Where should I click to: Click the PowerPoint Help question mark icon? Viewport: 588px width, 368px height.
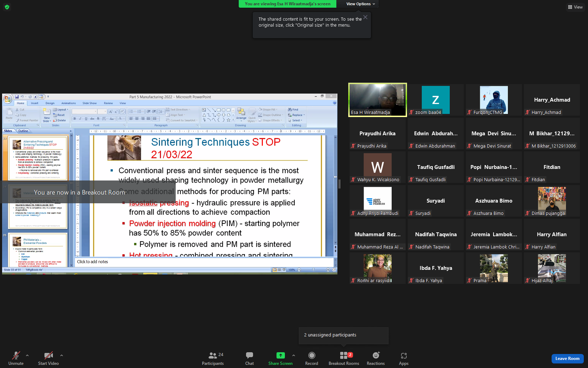[x=335, y=103]
